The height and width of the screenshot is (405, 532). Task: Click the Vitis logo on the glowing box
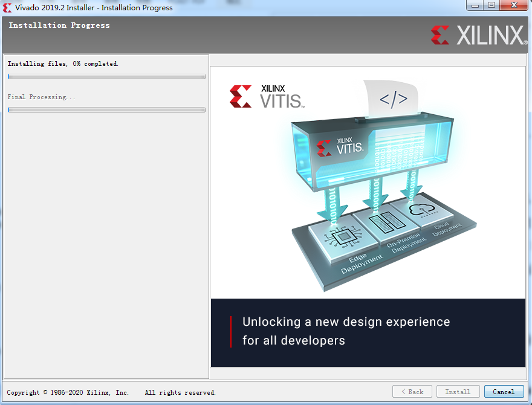coord(342,146)
